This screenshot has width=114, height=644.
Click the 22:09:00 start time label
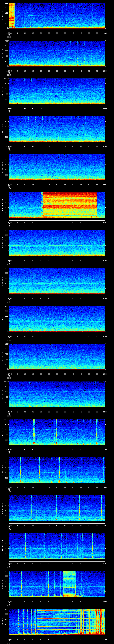[9, 71]
